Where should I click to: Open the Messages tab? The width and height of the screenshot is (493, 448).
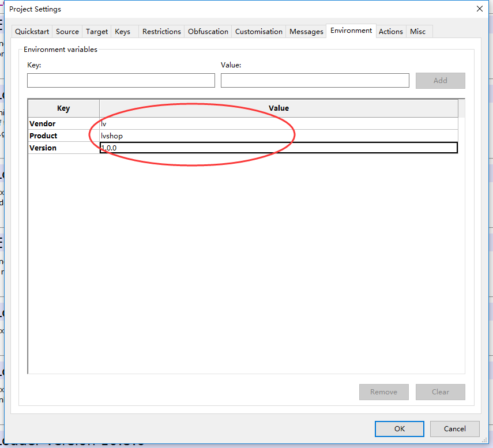pyautogui.click(x=306, y=31)
